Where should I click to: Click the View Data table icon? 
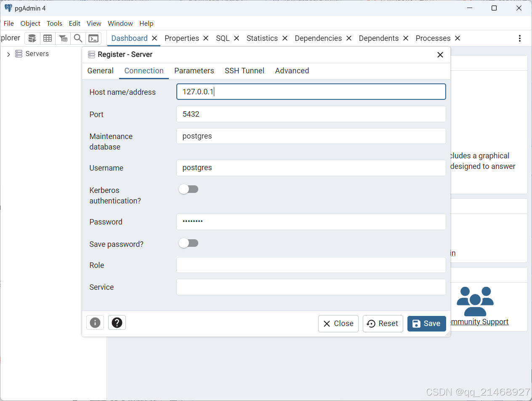click(x=48, y=38)
